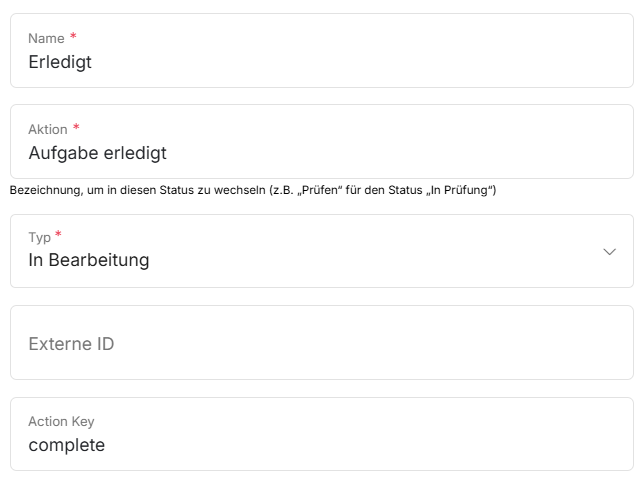Image resolution: width=641 pixels, height=479 pixels.
Task: Click the 'Aufgabe erledigt' text value
Action: point(97,153)
